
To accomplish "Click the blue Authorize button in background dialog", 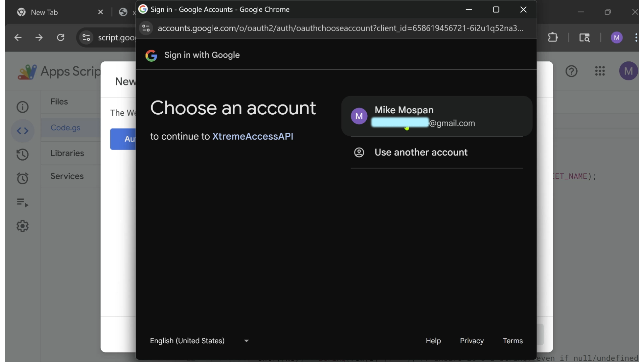I will [x=123, y=139].
